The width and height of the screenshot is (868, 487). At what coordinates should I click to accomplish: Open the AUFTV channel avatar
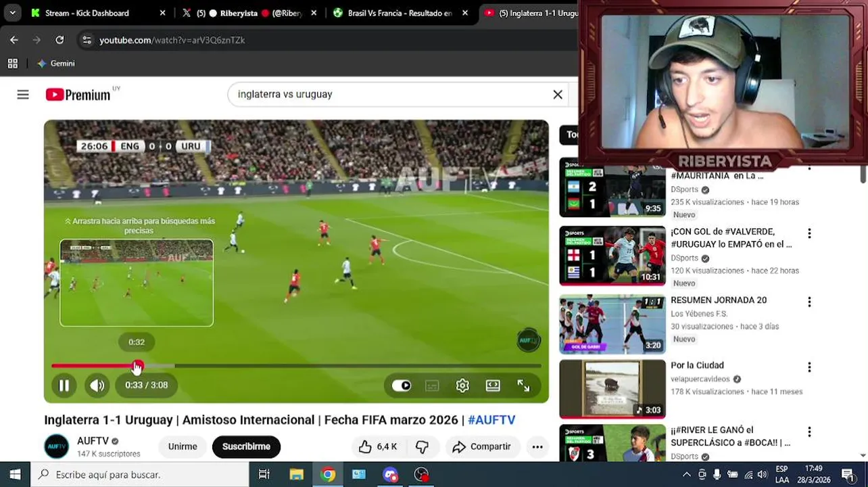tap(57, 446)
